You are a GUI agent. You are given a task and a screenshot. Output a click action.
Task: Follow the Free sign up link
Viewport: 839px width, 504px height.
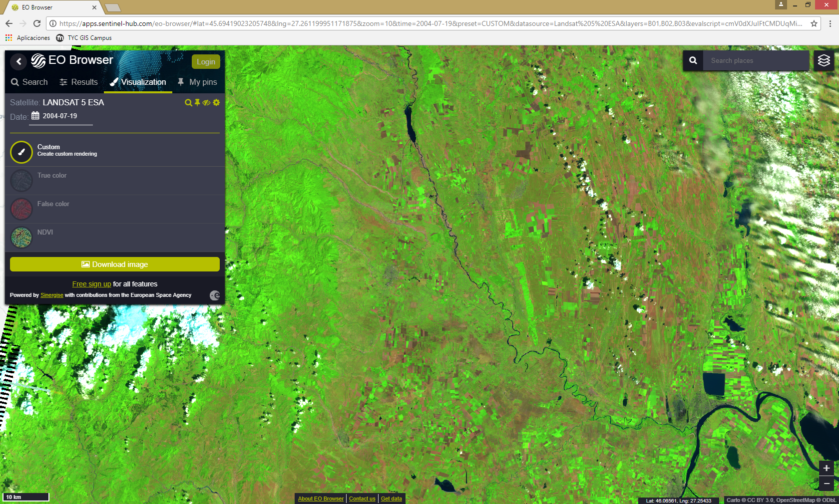(x=91, y=284)
